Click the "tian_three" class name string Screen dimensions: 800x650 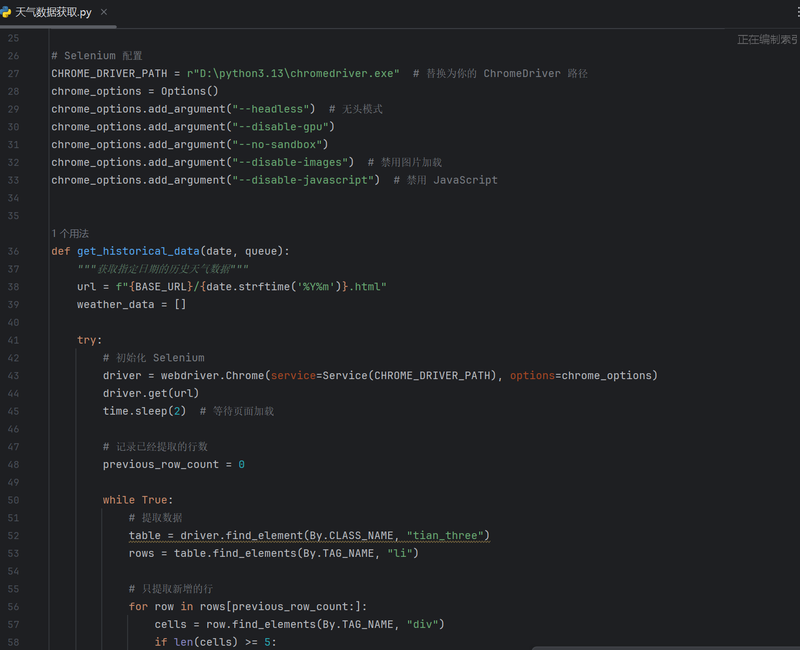pyautogui.click(x=445, y=535)
